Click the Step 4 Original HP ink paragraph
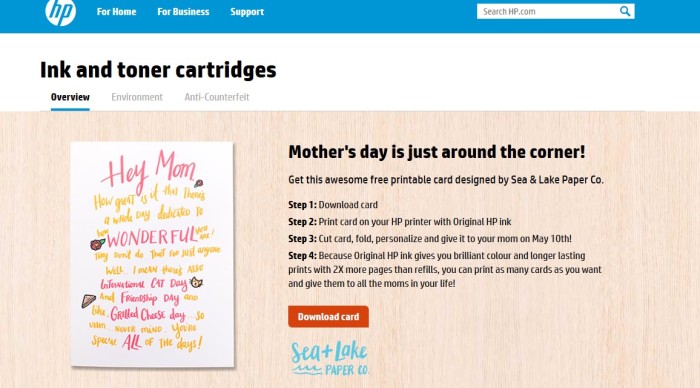Image resolution: width=700 pixels, height=388 pixels. (445, 270)
